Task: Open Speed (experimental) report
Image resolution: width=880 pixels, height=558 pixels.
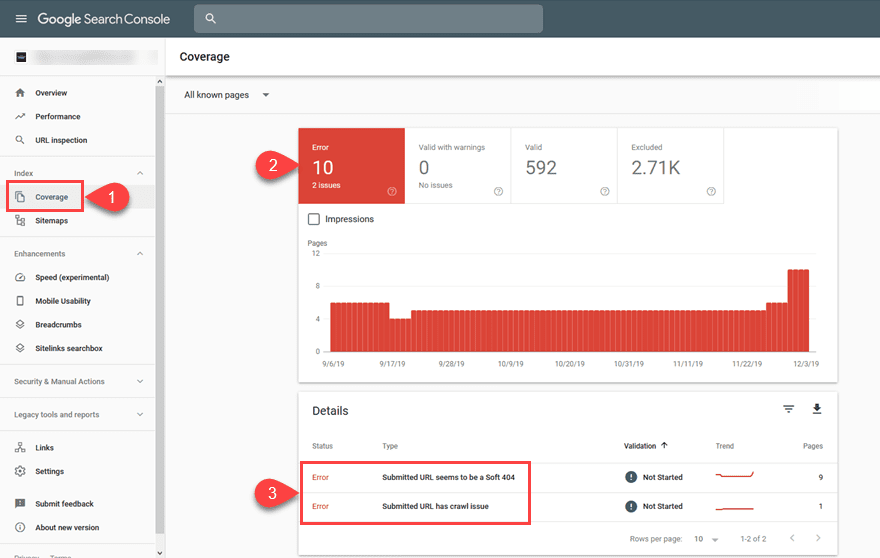Action: pyautogui.click(x=72, y=277)
